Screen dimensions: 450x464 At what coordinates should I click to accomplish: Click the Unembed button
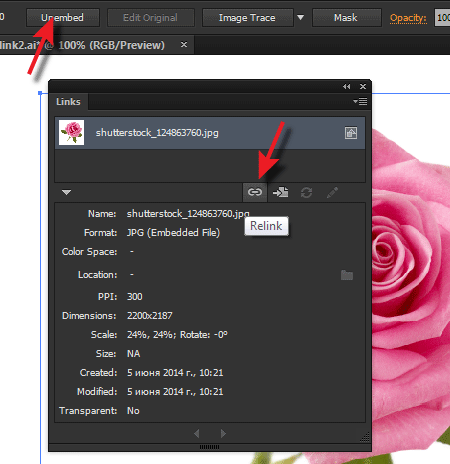(x=63, y=18)
